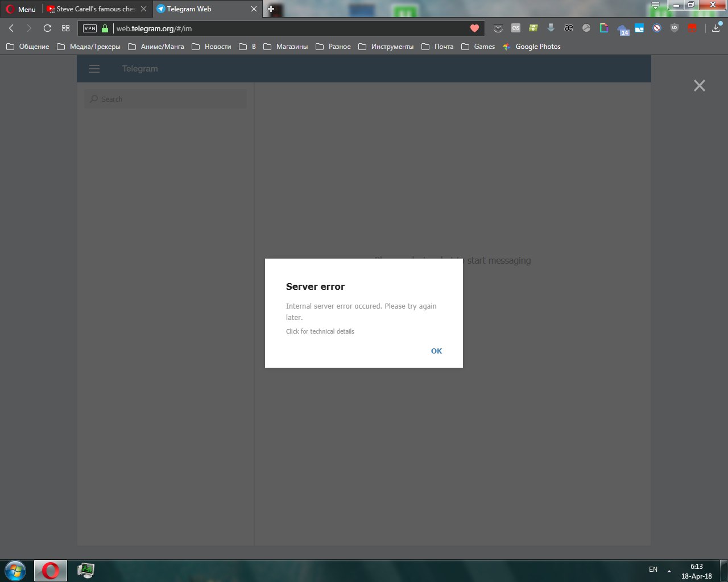The width and height of the screenshot is (728, 582).
Task: Open the blue down-arrow downloader extension
Action: pos(551,28)
